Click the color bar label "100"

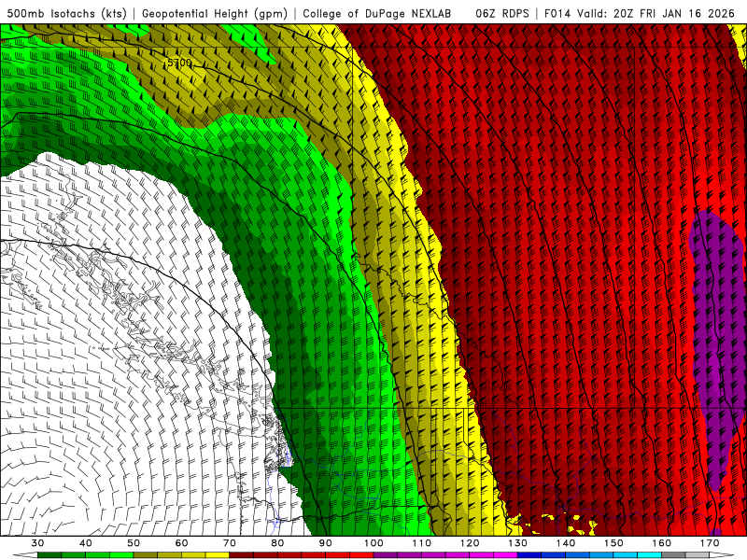pyautogui.click(x=373, y=543)
